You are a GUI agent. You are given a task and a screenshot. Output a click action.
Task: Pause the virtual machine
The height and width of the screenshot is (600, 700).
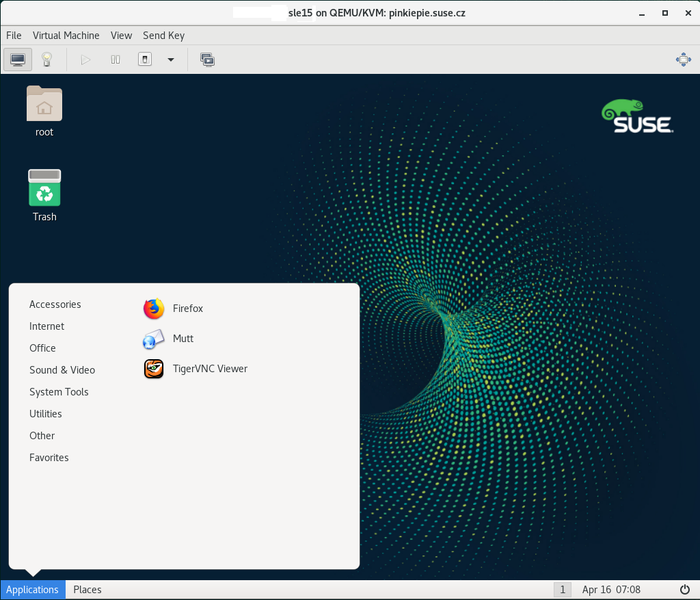[x=116, y=60]
